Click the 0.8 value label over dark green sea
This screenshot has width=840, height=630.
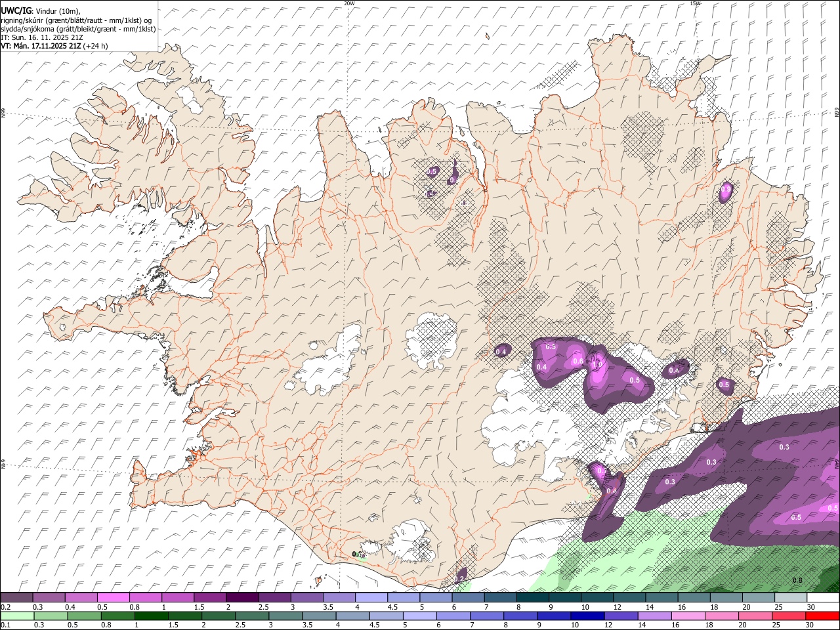tap(797, 580)
